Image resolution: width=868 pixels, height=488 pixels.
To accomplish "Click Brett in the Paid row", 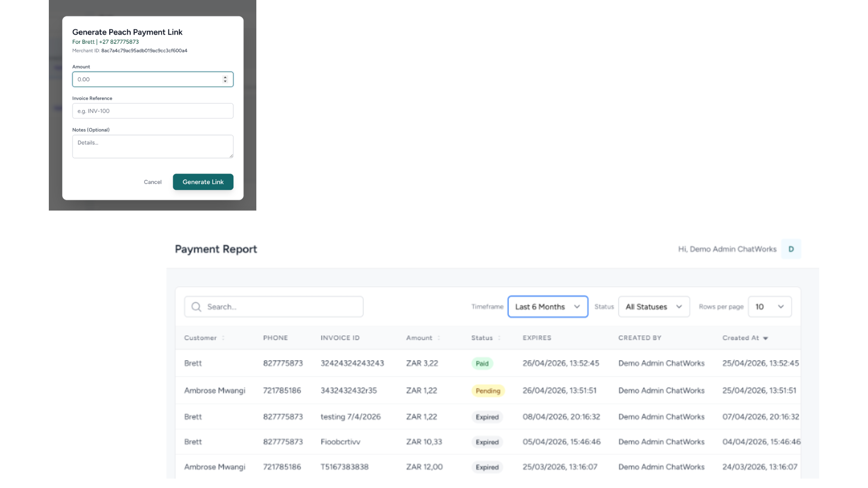I will 193,363.
